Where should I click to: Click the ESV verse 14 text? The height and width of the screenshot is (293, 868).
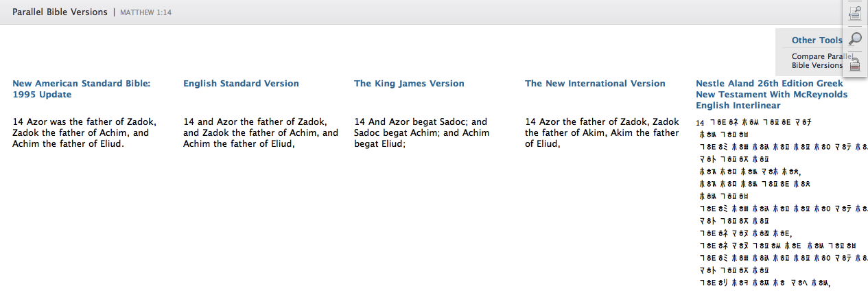[261, 132]
